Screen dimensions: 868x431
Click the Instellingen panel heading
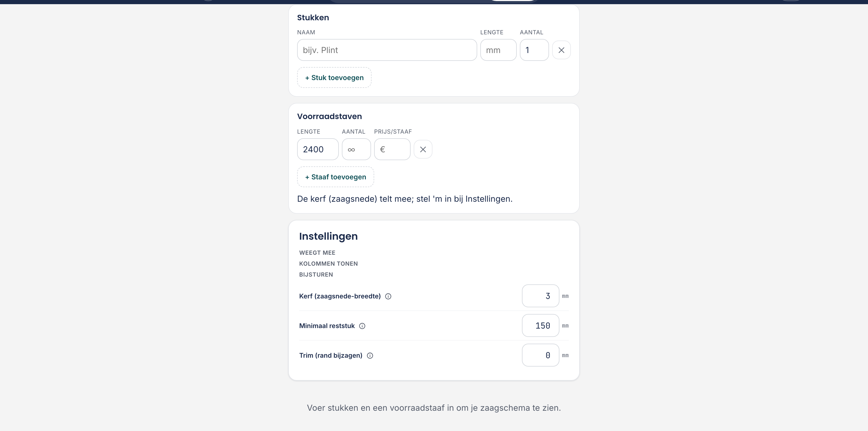coord(329,236)
